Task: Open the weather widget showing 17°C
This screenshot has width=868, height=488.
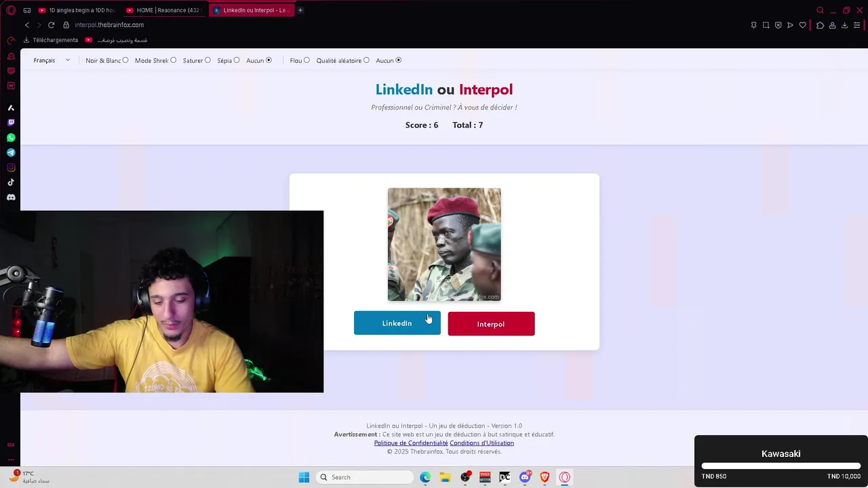Action: (28, 477)
